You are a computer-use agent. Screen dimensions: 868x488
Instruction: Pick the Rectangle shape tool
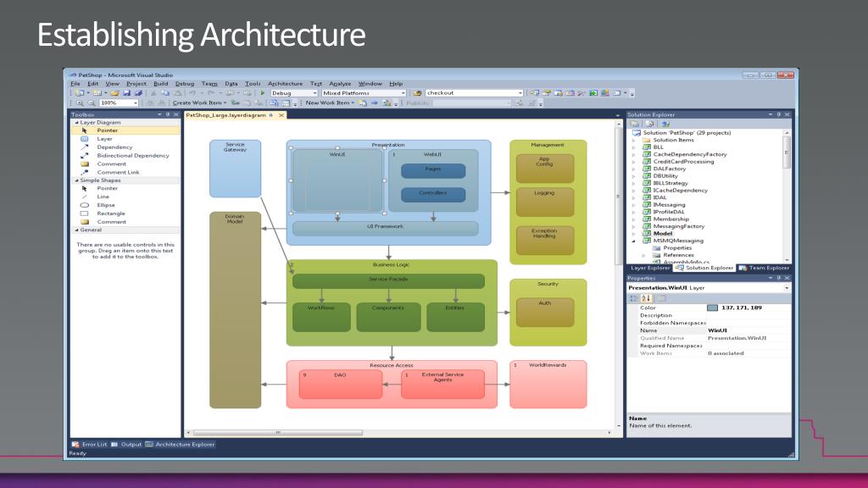tap(125, 213)
